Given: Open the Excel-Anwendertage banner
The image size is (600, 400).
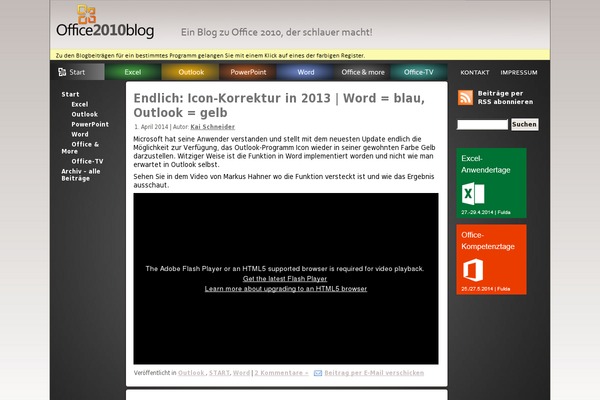Looking at the screenshot, I should 491,183.
